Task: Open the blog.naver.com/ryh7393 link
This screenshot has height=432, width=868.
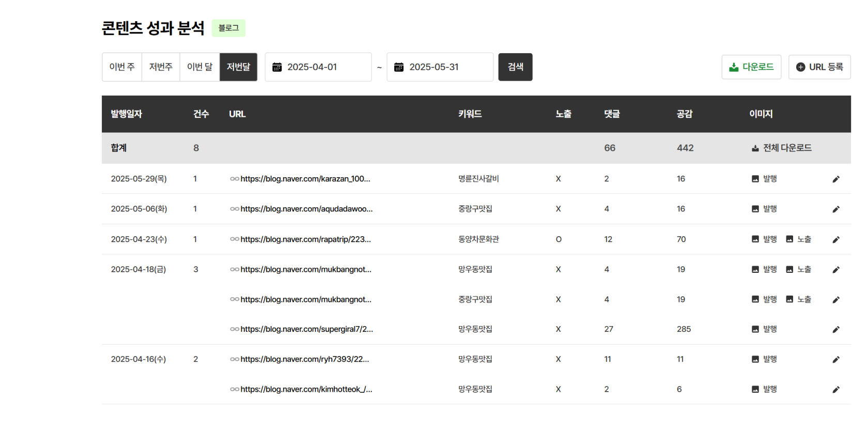Action: point(304,359)
